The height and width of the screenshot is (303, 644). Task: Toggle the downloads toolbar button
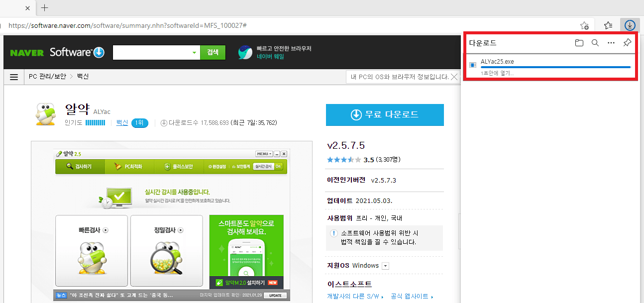click(630, 25)
